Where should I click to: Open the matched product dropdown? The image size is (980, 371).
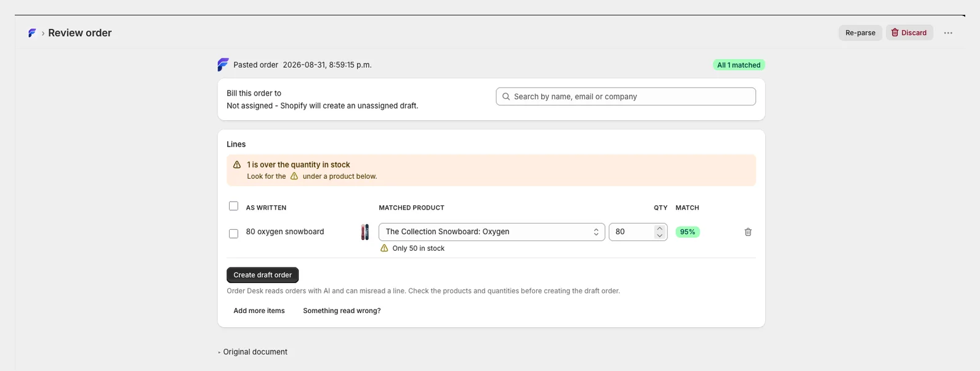point(492,232)
